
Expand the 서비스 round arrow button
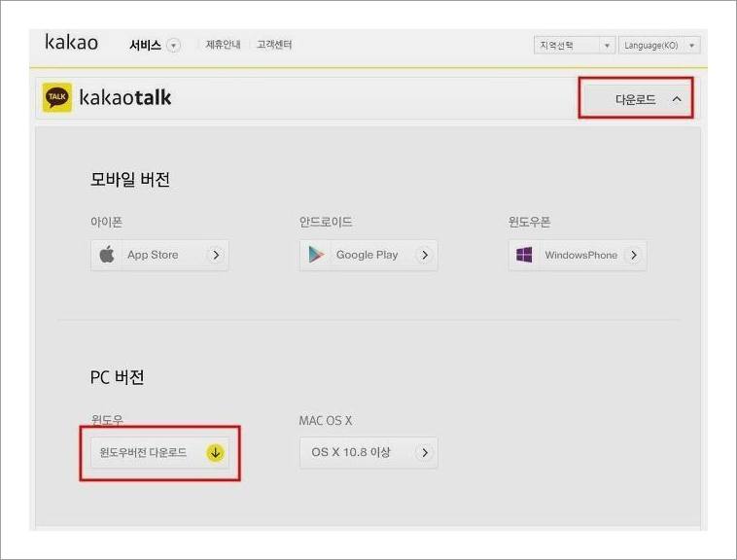coord(174,46)
